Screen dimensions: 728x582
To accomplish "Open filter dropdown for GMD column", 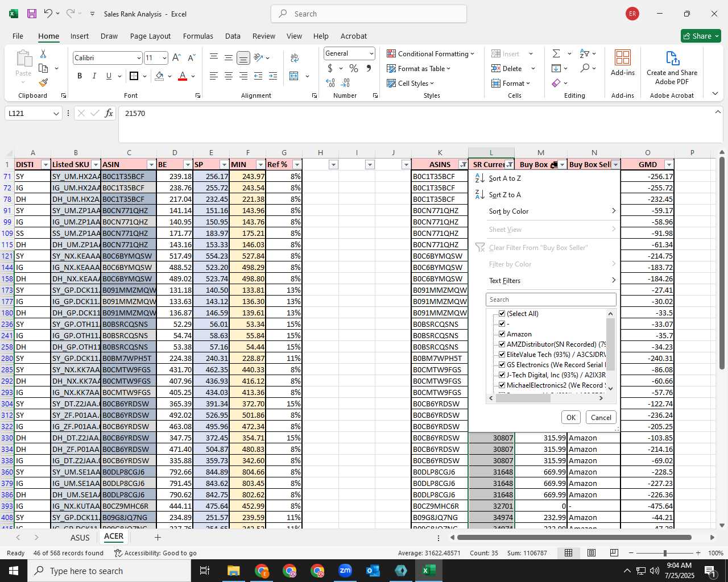I will [x=669, y=165].
